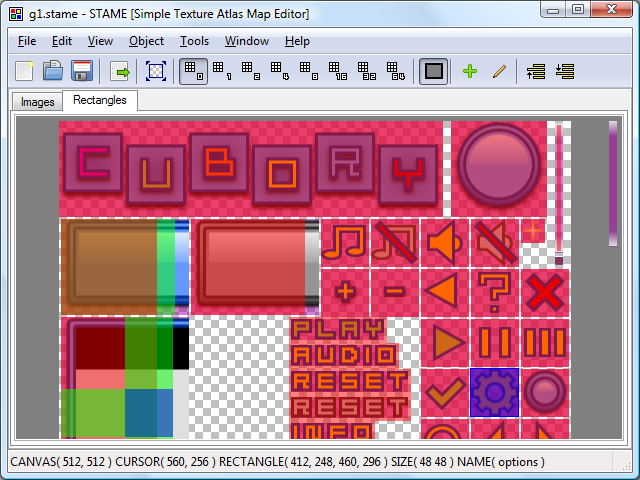Screen dimensions: 640x480
Task: Select the music note sprite
Action: tap(345, 243)
